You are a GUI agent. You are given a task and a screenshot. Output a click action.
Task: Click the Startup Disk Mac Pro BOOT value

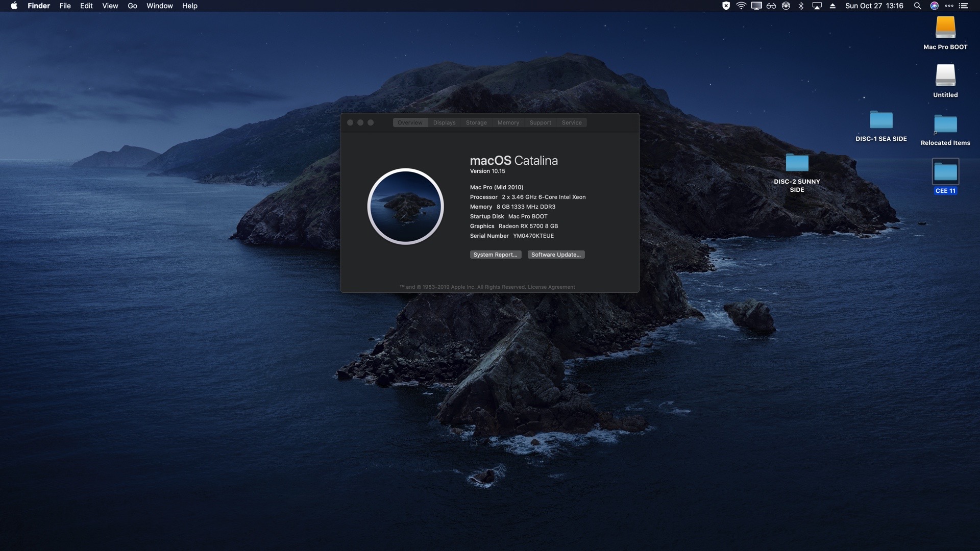click(x=528, y=216)
